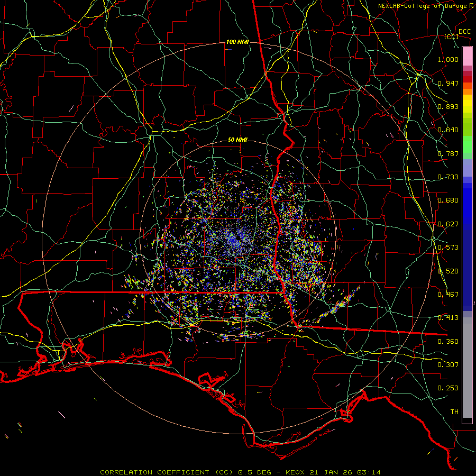Select the 0.947 scale value

coord(448,83)
